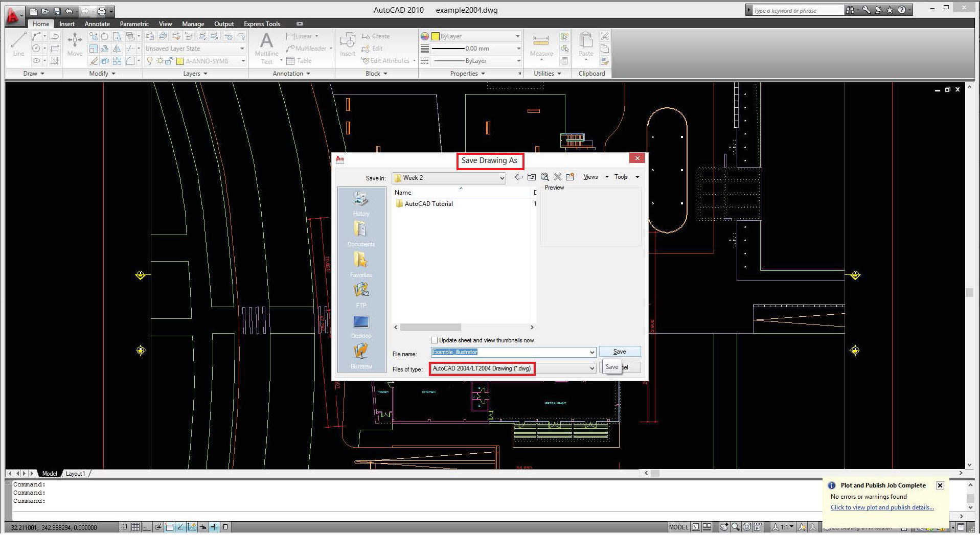Viewport: 980px width, 535px height.
Task: Open the File name dropdown arrow
Action: coord(591,352)
